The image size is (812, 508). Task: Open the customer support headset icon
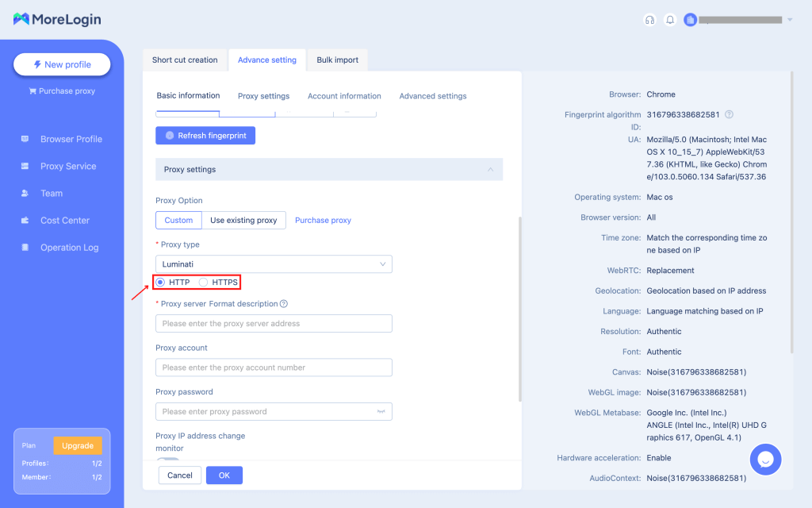(x=649, y=20)
